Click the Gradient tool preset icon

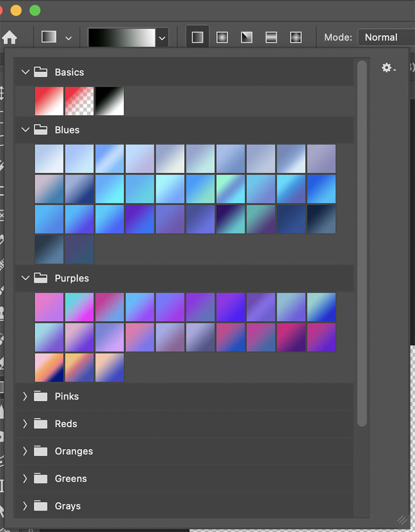[49, 37]
